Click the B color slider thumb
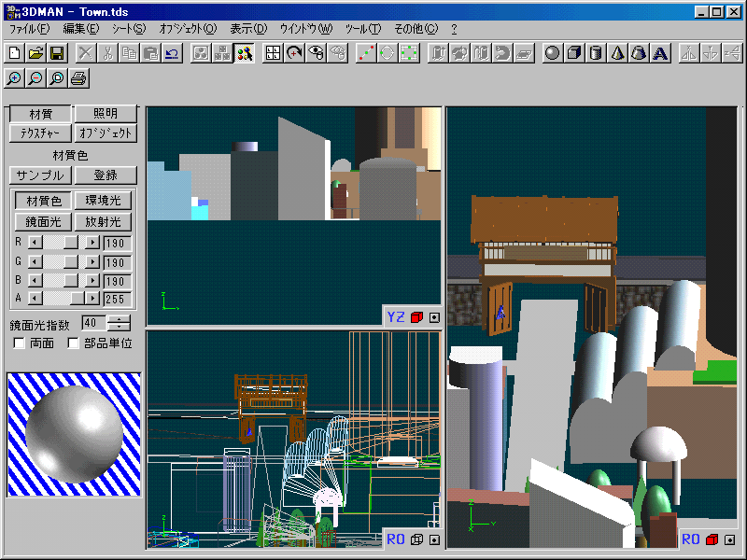The width and height of the screenshot is (747, 560). (71, 281)
